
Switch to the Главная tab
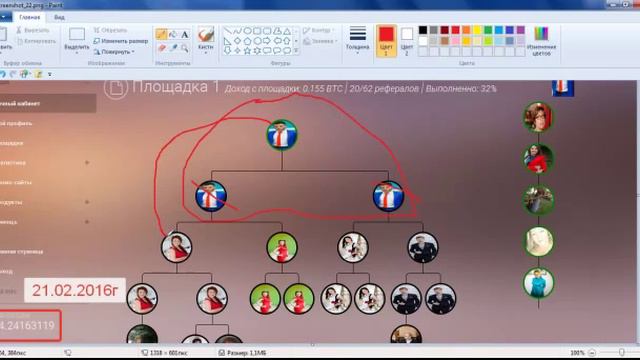[30, 17]
